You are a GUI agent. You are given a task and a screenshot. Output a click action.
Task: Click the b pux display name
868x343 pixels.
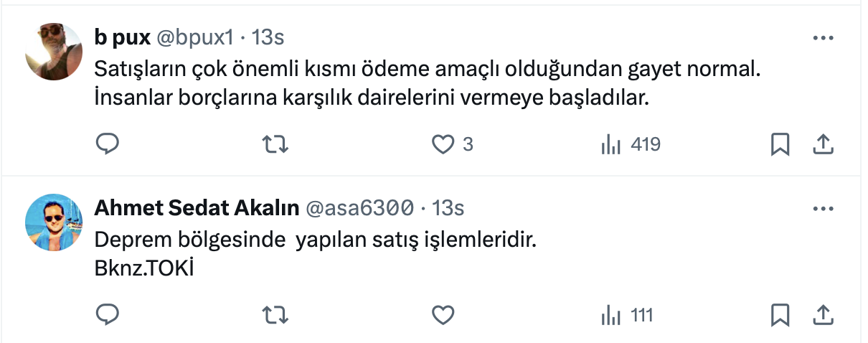121,37
